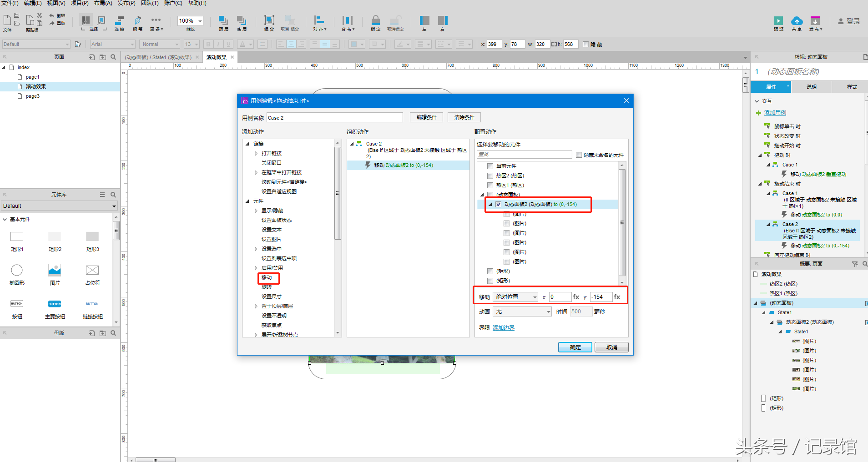Click the Bring to Top (顶层) icon
This screenshot has width=868, height=462.
pyautogui.click(x=223, y=20)
